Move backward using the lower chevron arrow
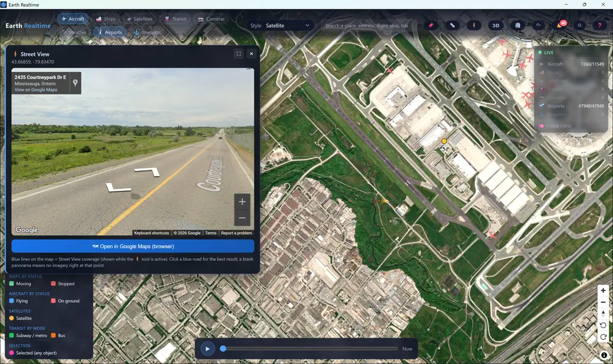The height and width of the screenshot is (364, 613). [x=118, y=188]
